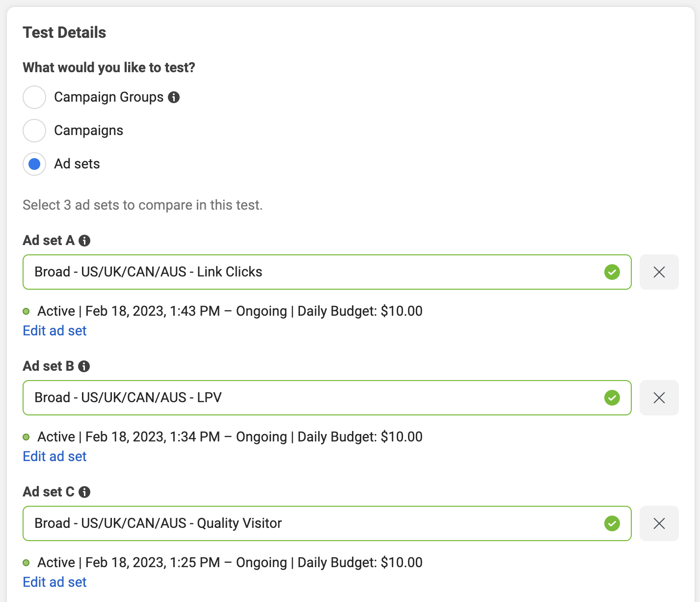
Task: Select the Ad sets radio option
Action: pyautogui.click(x=34, y=164)
